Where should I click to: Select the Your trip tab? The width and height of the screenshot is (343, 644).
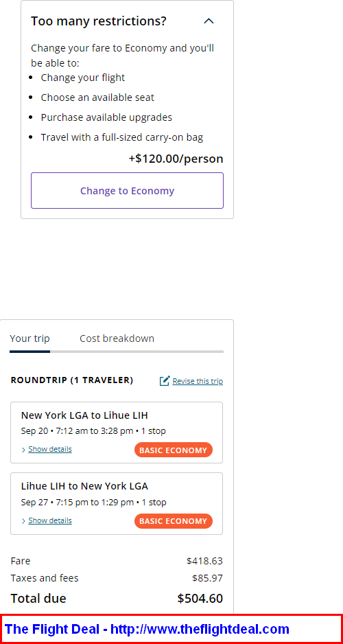[30, 338]
